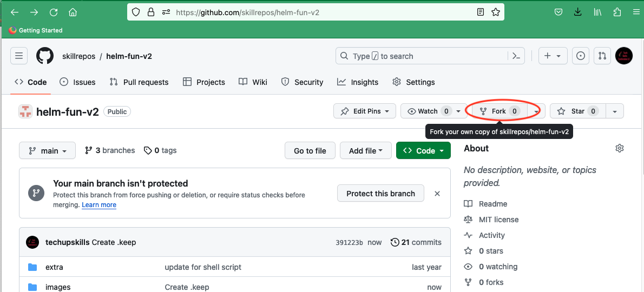Open the Create new plus dropdown
The height and width of the screenshot is (292, 644).
(553, 56)
